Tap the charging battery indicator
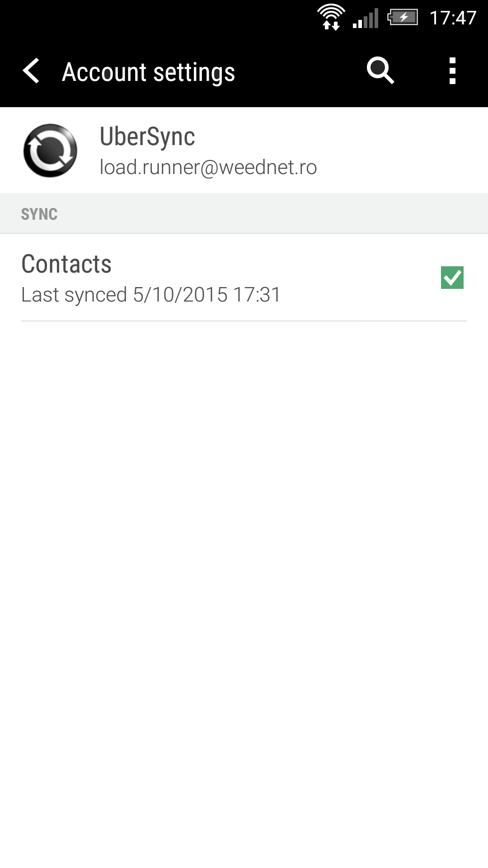 click(403, 18)
